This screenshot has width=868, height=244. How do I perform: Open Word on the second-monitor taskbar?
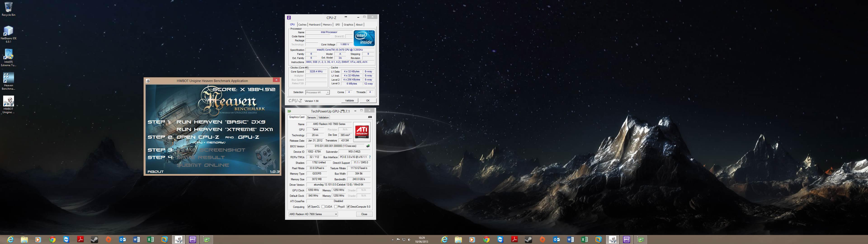pos(570,240)
